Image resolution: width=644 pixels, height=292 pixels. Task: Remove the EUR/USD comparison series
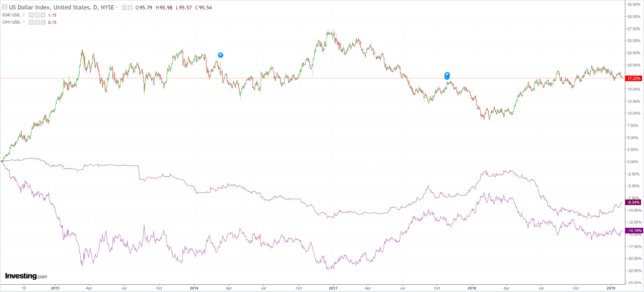click(x=43, y=15)
